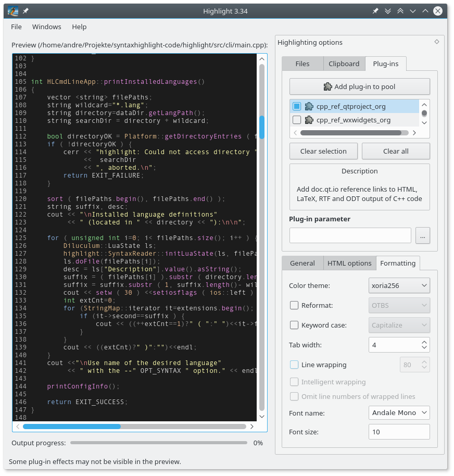Click preview horizontal scrollbar's right arrow

click(252, 427)
